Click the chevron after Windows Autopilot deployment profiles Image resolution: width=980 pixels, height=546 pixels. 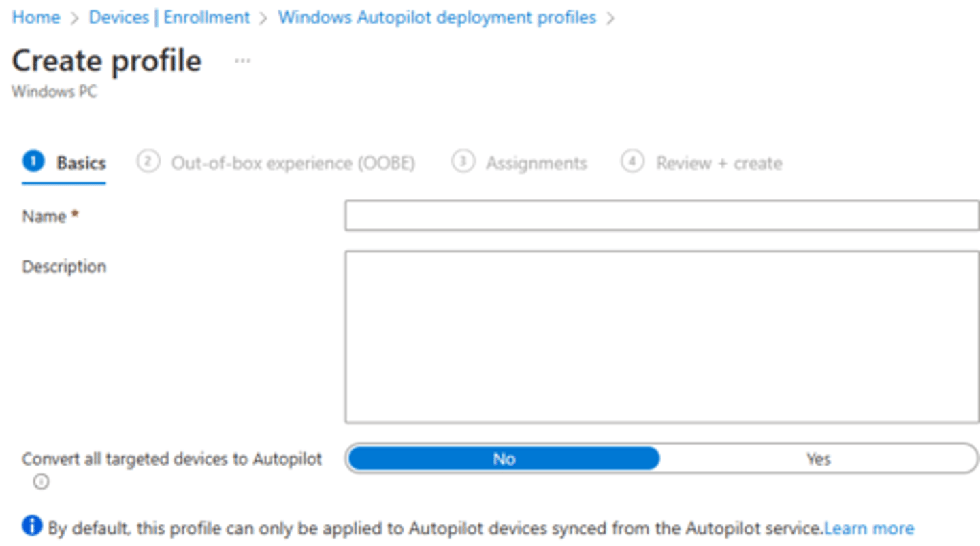coord(610,18)
